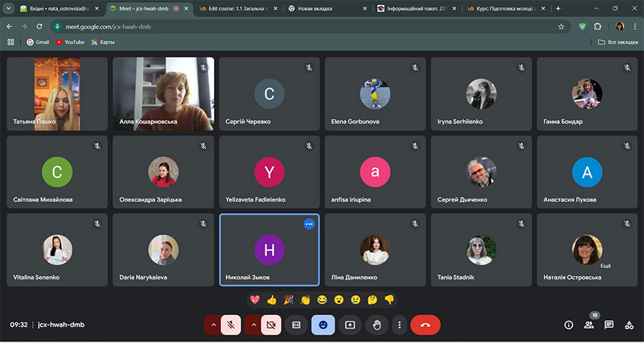Expand audio settings arrow
644x343 pixels.
pyautogui.click(x=213, y=325)
